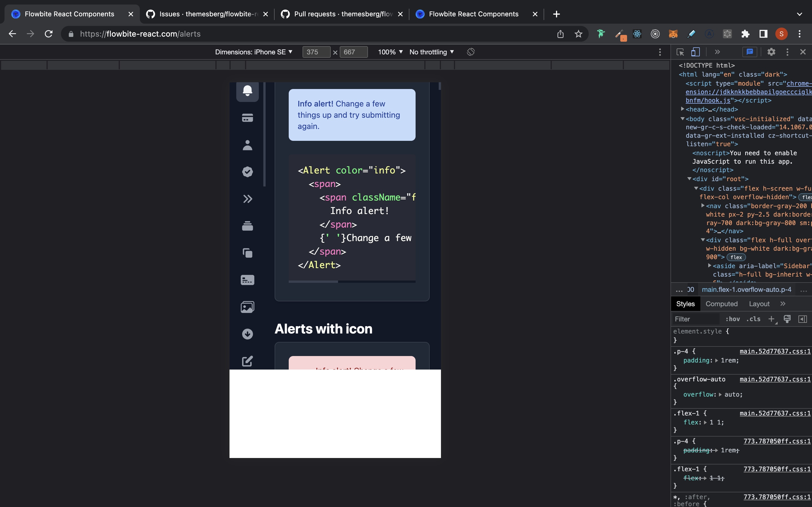Click the notifications bell icon in the sidebar

(247, 91)
